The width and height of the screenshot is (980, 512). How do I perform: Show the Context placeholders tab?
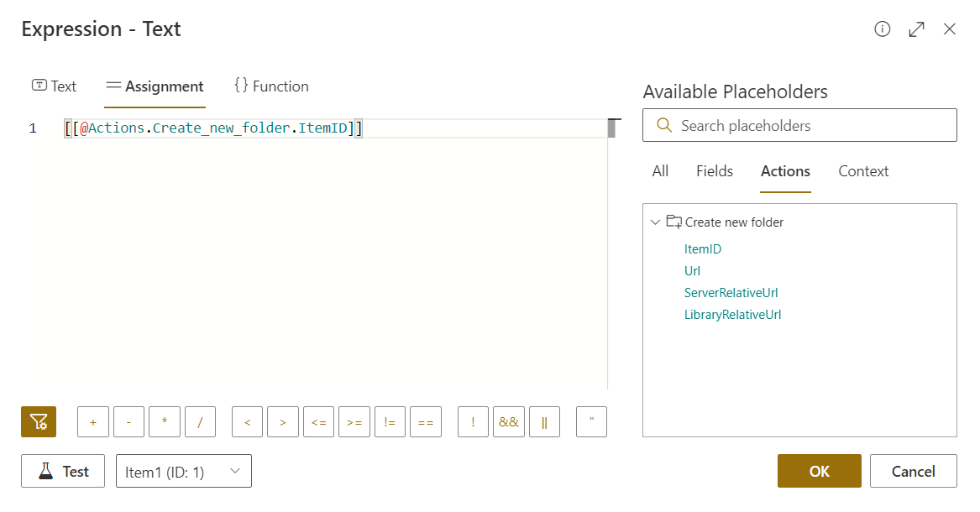pos(863,171)
